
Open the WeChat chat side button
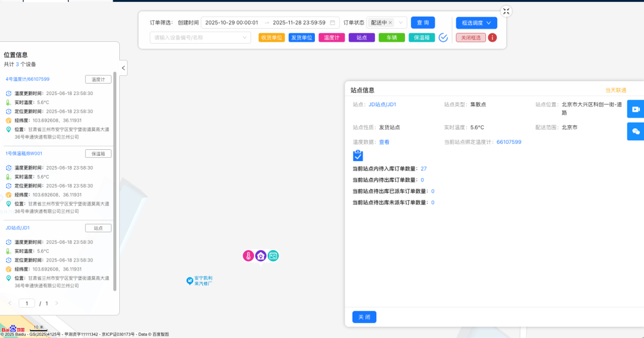pyautogui.click(x=636, y=131)
